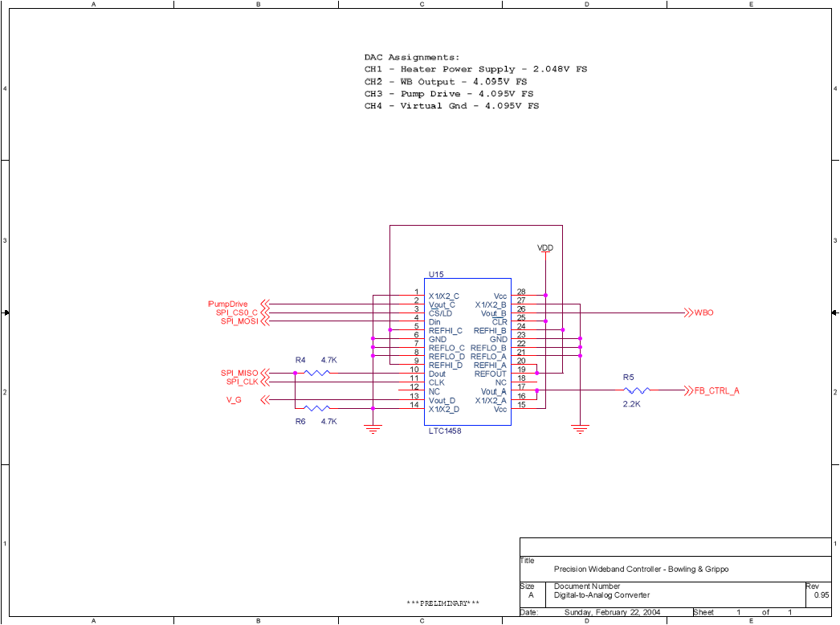Select the ground symbol below R6 net
This screenshot has height=625, width=840.
373,429
